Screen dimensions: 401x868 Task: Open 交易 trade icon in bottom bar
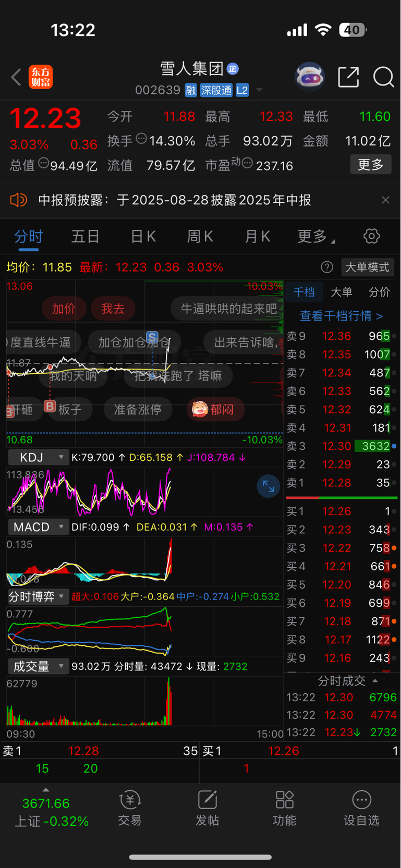pos(129,809)
